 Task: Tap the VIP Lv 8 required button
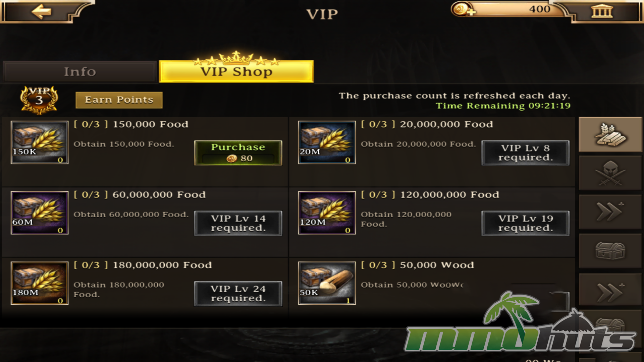coord(525,153)
